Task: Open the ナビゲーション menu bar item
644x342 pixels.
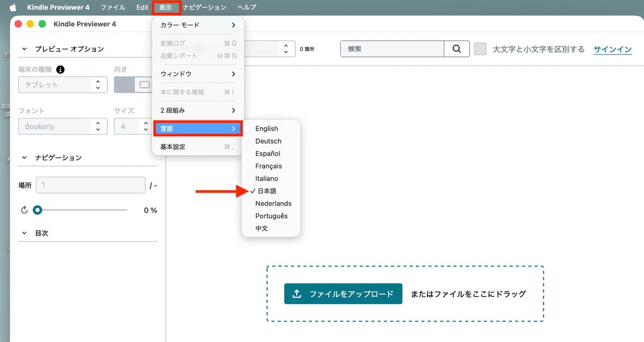Action: tap(204, 8)
